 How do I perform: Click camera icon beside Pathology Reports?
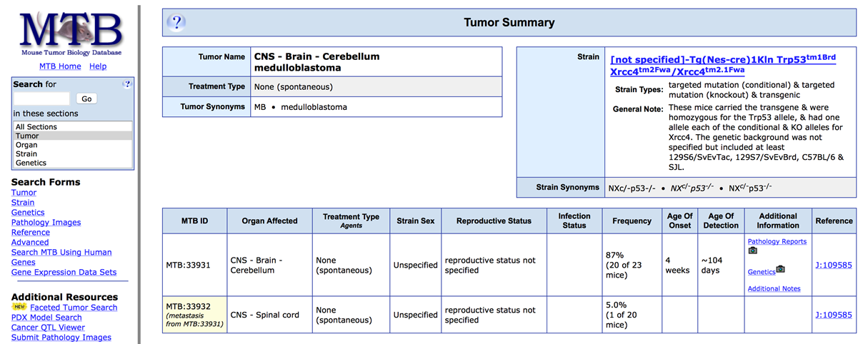[x=753, y=251]
